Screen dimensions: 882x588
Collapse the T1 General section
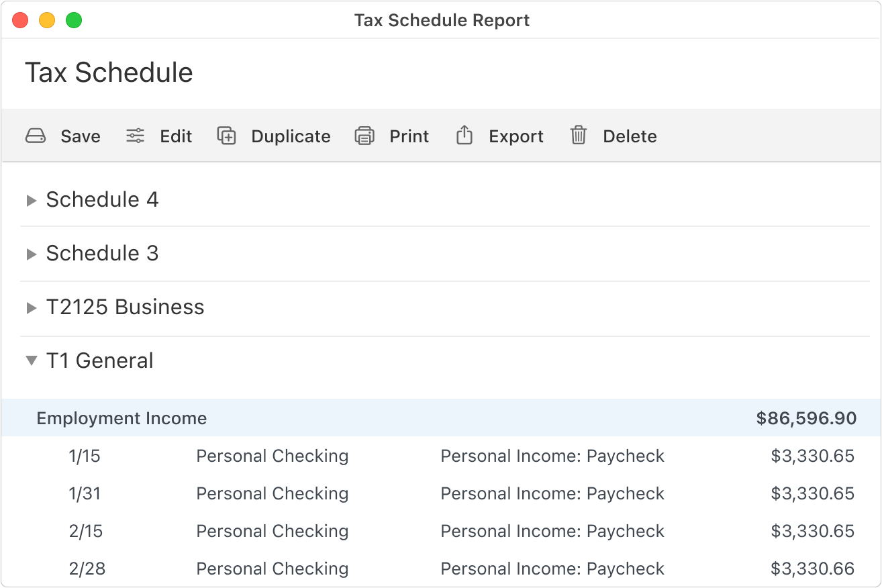(31, 361)
